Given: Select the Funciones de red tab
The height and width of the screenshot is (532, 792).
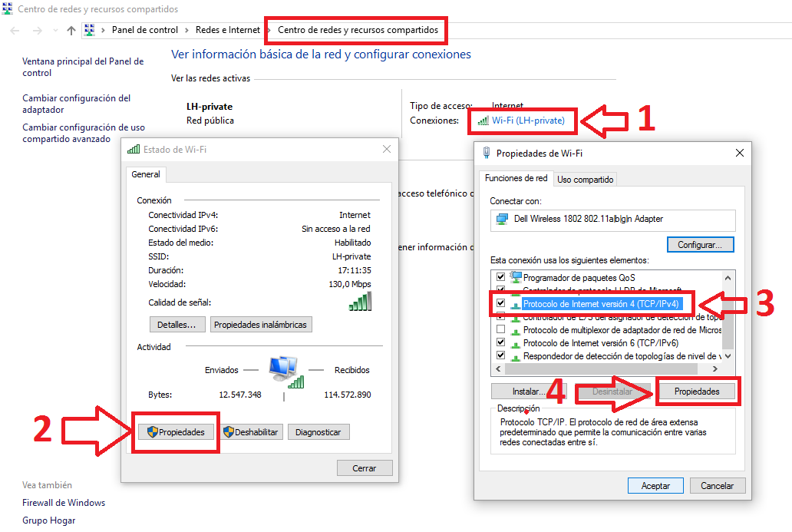Looking at the screenshot, I should click(516, 178).
